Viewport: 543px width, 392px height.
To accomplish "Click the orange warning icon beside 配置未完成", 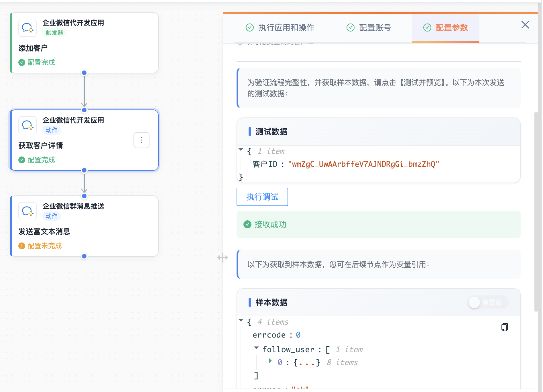I will [22, 246].
